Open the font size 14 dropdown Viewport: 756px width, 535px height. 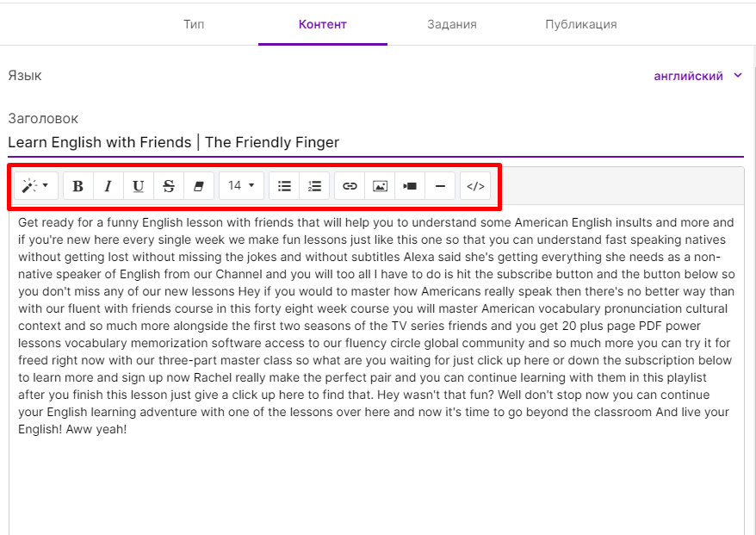241,186
